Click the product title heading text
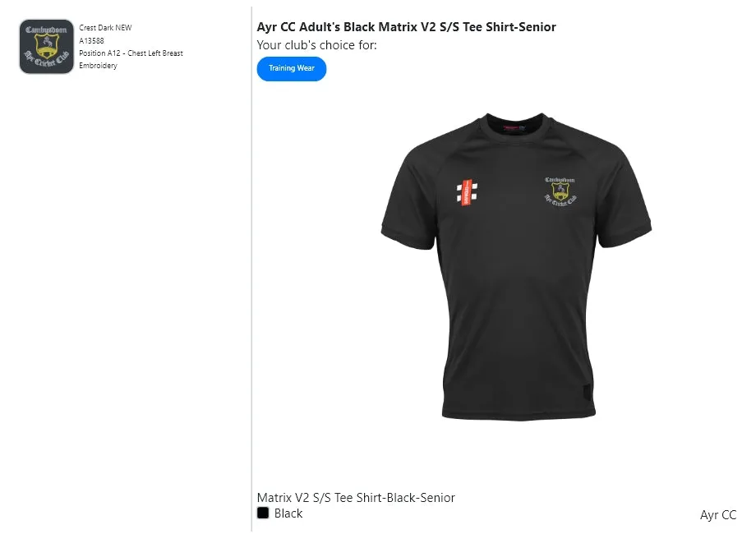The height and width of the screenshot is (534, 756). pos(407,27)
